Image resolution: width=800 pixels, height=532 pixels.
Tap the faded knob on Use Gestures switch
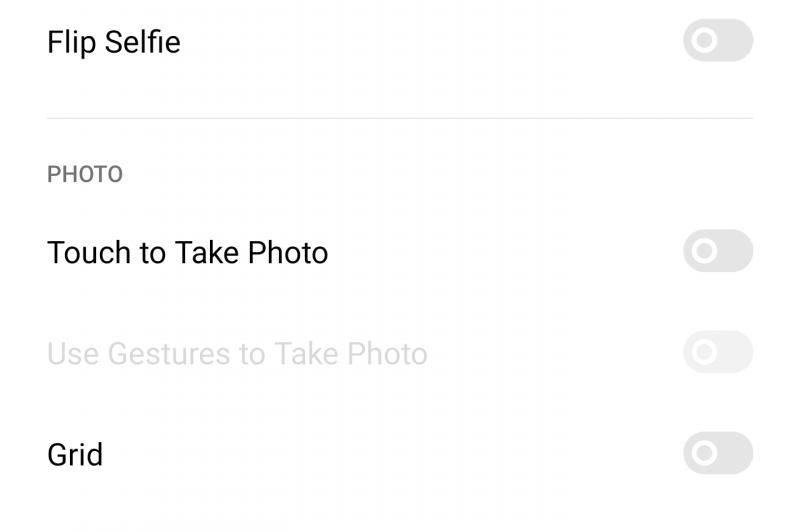(704, 352)
